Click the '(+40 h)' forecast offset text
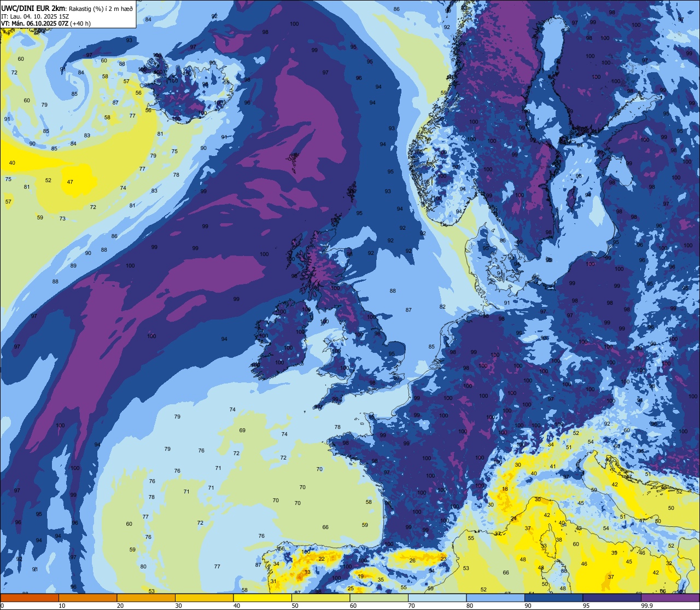Viewport: 700px width, 610px height. [x=80, y=24]
